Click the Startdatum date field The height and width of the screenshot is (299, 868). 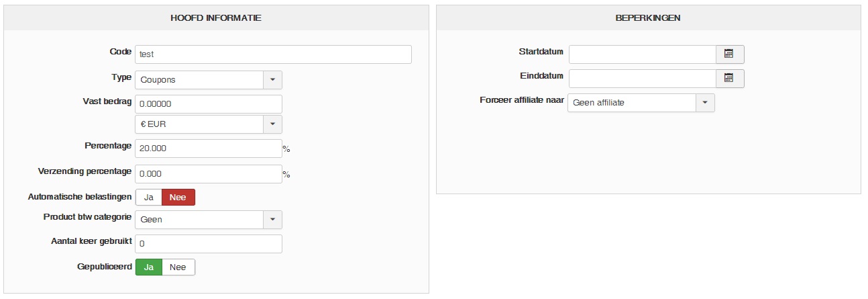[x=643, y=54]
